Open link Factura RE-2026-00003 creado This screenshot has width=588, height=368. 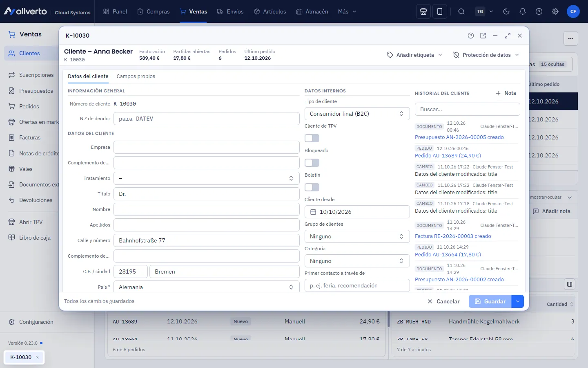coord(453,236)
